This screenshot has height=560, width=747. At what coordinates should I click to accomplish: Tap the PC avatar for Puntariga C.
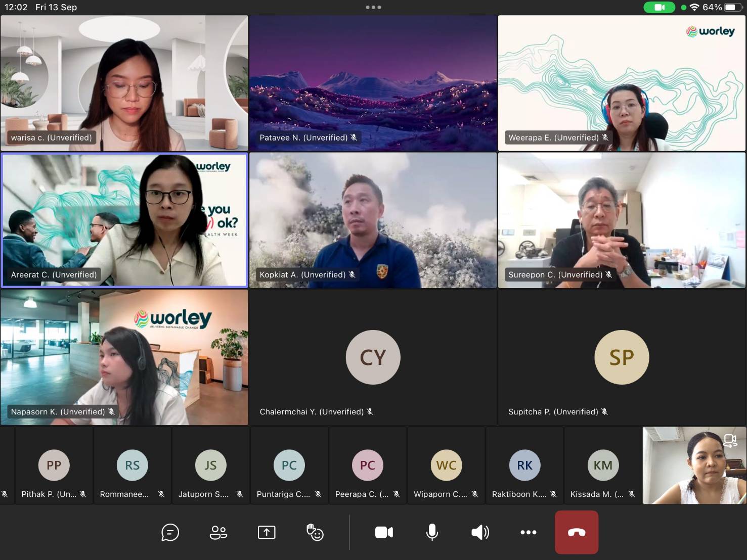(x=289, y=465)
